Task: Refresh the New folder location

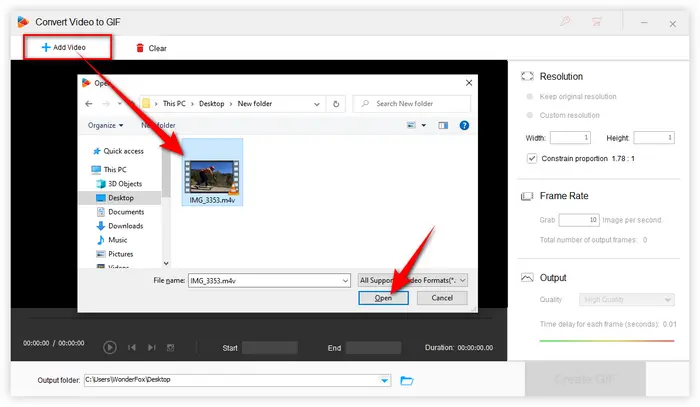Action: [336, 104]
